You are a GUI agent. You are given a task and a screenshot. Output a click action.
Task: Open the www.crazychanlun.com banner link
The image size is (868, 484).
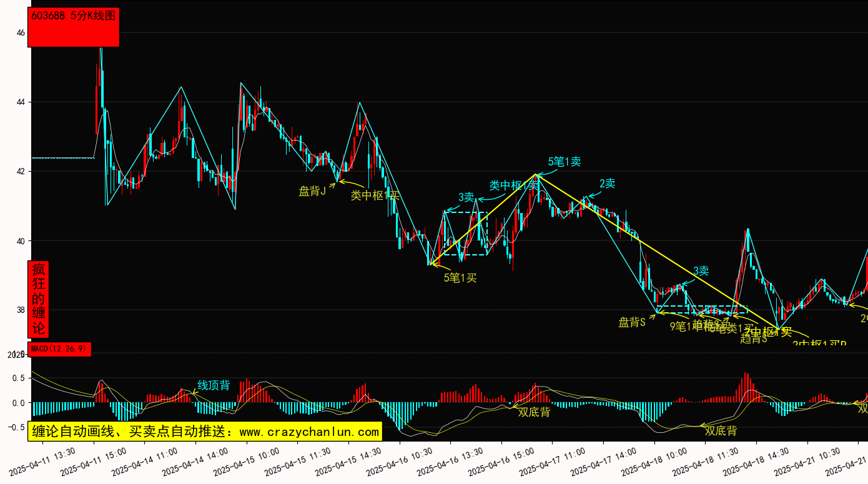tap(204, 432)
